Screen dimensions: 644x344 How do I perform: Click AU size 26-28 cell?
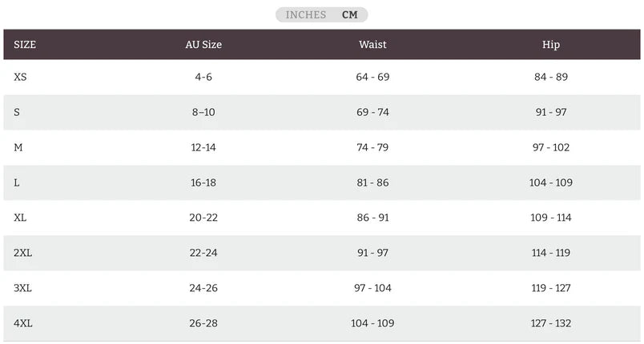coord(203,323)
